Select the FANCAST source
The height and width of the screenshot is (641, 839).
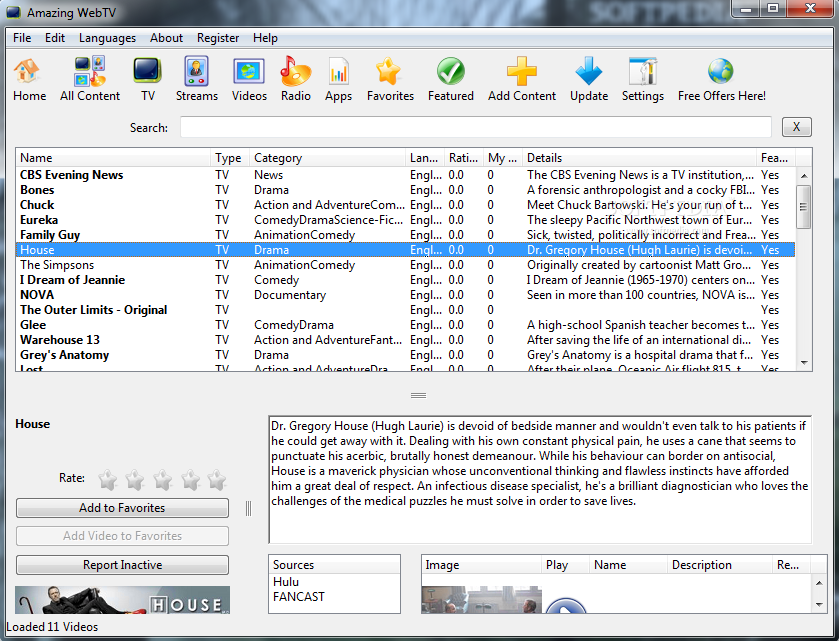click(x=299, y=597)
